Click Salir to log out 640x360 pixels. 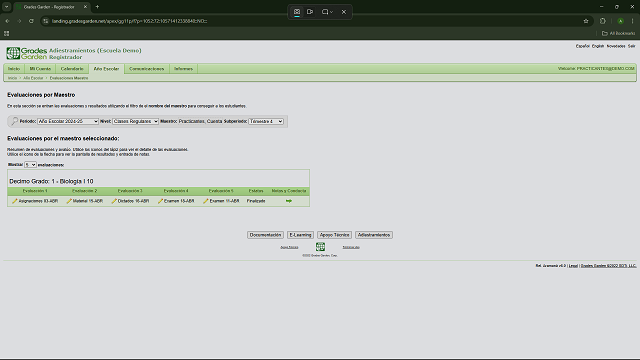631,46
